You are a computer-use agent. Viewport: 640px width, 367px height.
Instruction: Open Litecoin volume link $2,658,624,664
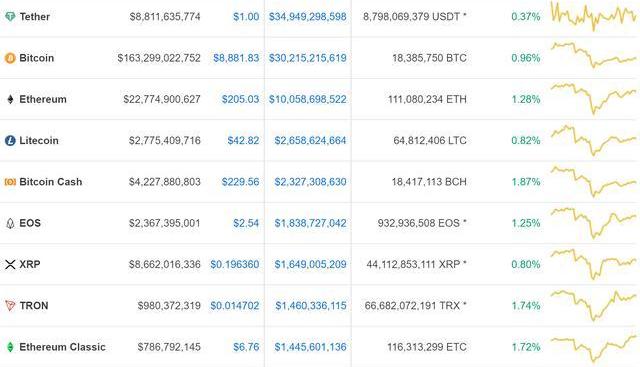tap(310, 140)
